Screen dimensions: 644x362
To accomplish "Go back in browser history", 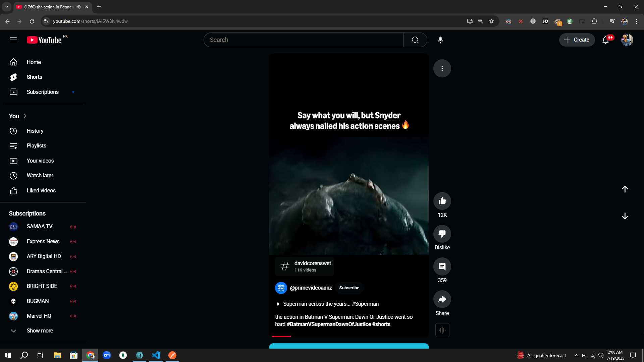I will click(x=7, y=21).
